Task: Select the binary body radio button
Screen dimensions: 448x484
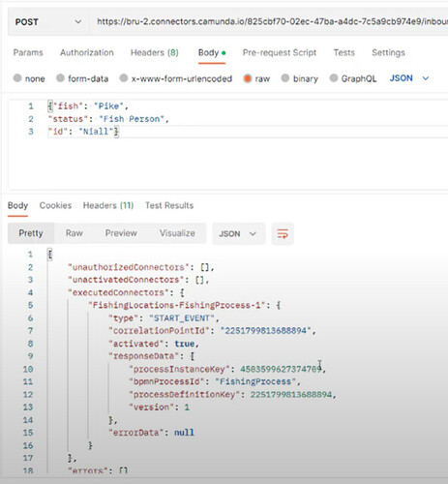Action: (x=285, y=78)
